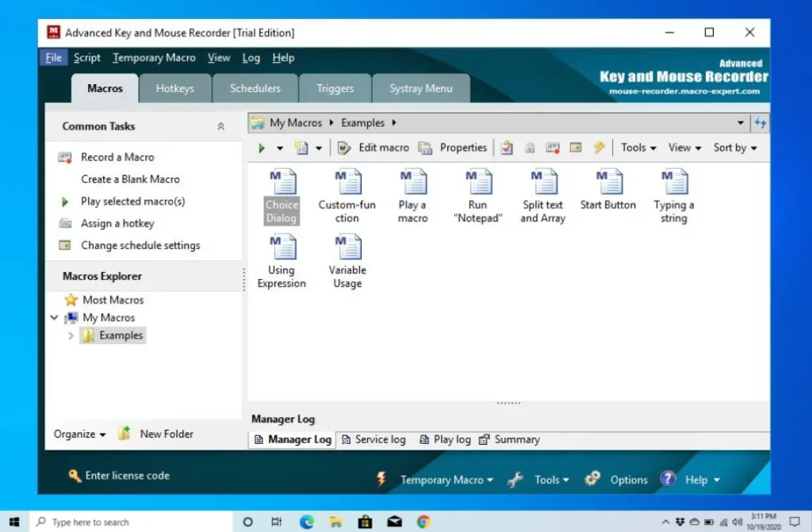The width and height of the screenshot is (812, 532).
Task: Select Create a Blank Macro
Action: [x=129, y=179]
